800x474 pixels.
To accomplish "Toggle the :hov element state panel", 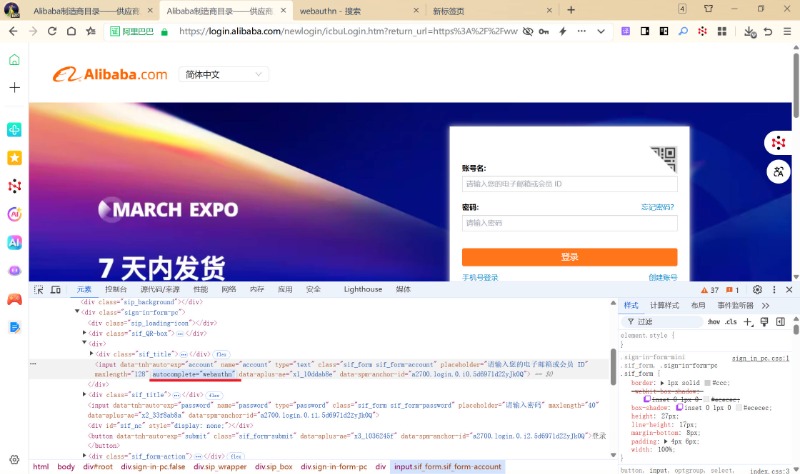I will click(713, 321).
